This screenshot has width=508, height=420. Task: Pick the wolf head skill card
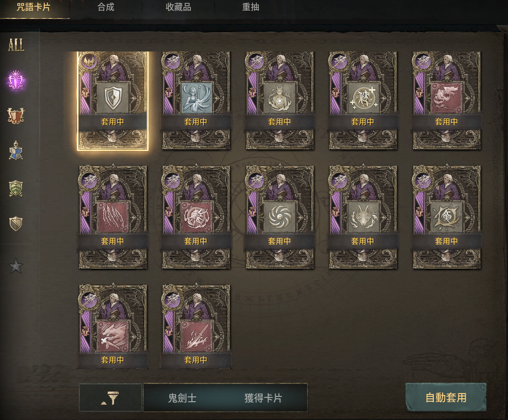(x=363, y=217)
